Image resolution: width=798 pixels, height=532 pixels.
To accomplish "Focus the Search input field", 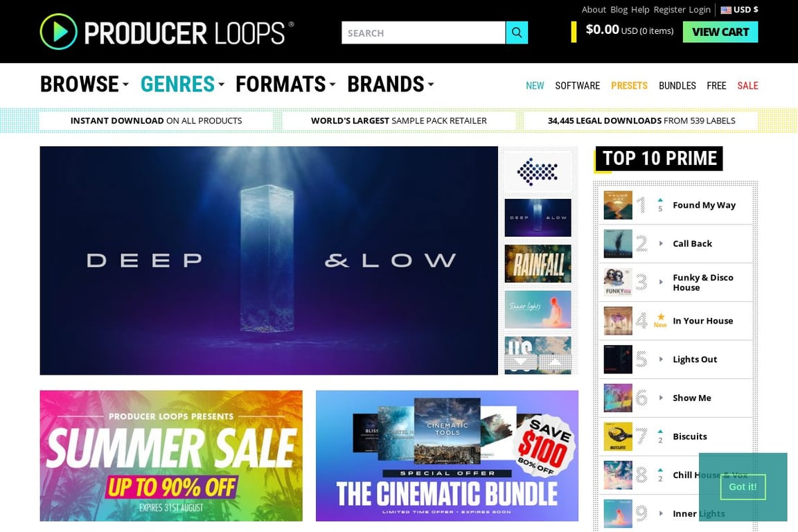I will tap(423, 33).
